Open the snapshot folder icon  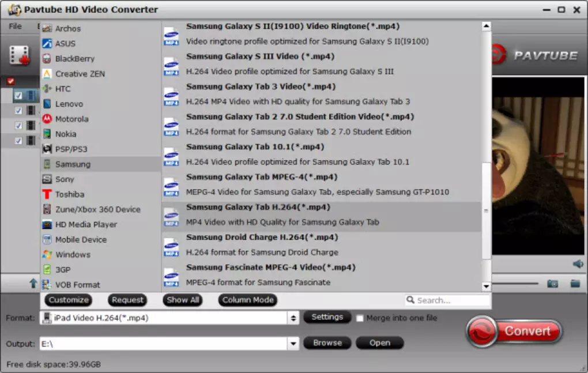tap(575, 283)
